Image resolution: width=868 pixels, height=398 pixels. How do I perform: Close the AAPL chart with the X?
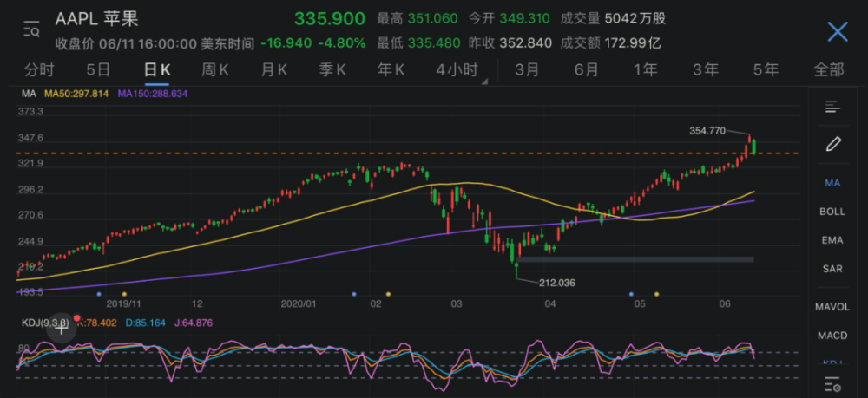(838, 32)
